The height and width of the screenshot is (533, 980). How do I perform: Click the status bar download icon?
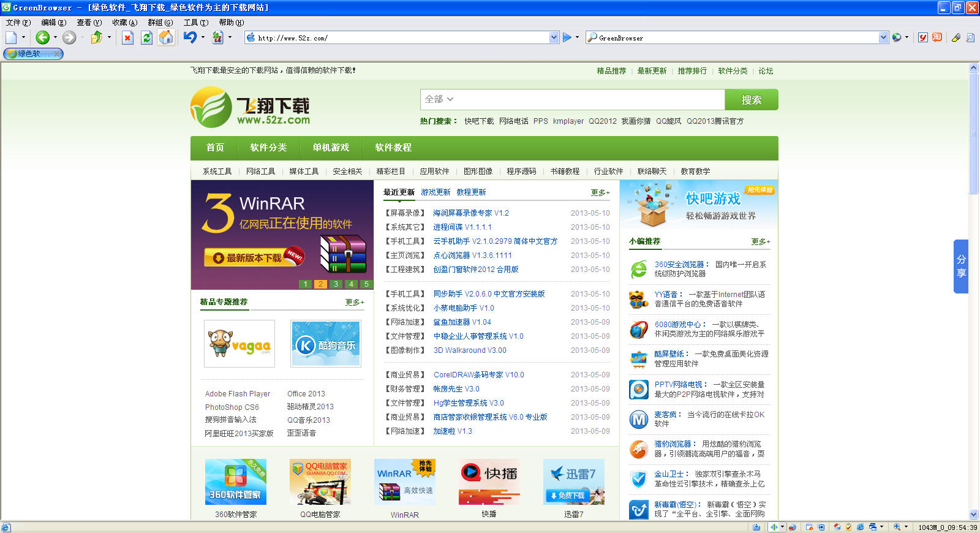[x=756, y=527]
